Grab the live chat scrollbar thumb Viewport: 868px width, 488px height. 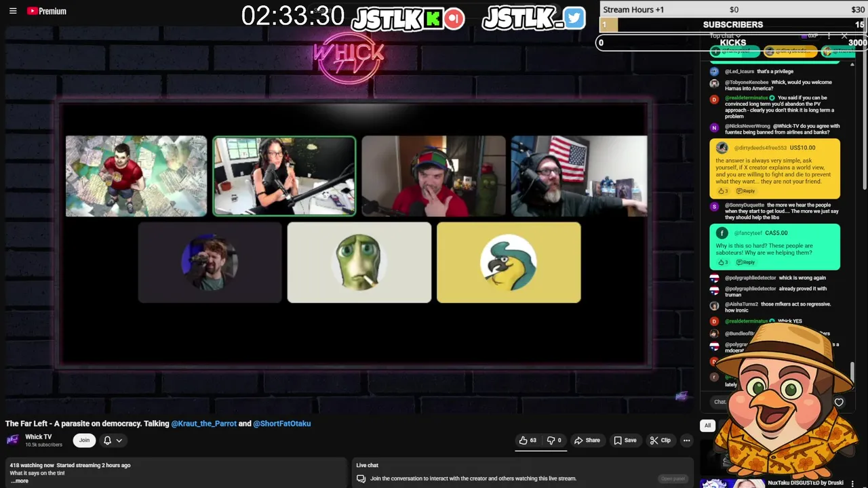click(852, 373)
